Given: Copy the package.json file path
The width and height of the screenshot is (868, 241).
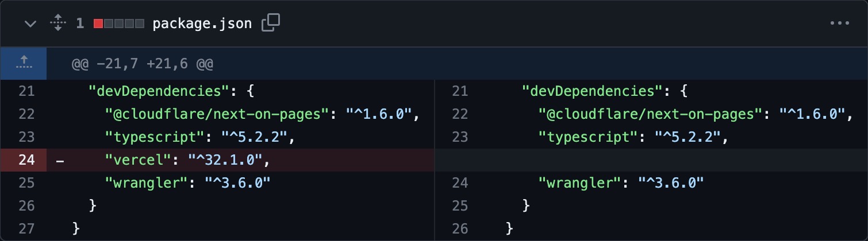Looking at the screenshot, I should tap(270, 23).
